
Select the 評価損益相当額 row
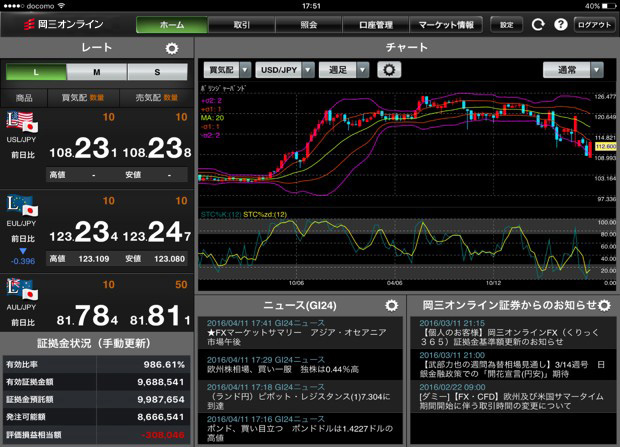point(96,435)
